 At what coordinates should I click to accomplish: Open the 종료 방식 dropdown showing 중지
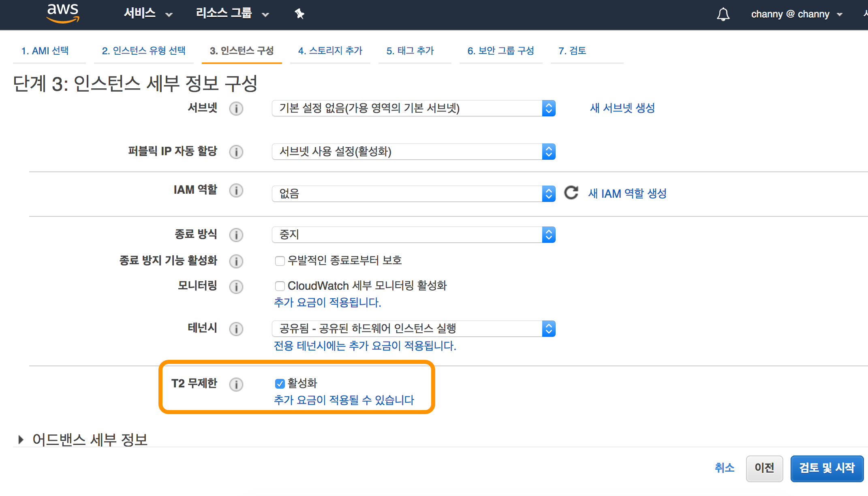413,235
